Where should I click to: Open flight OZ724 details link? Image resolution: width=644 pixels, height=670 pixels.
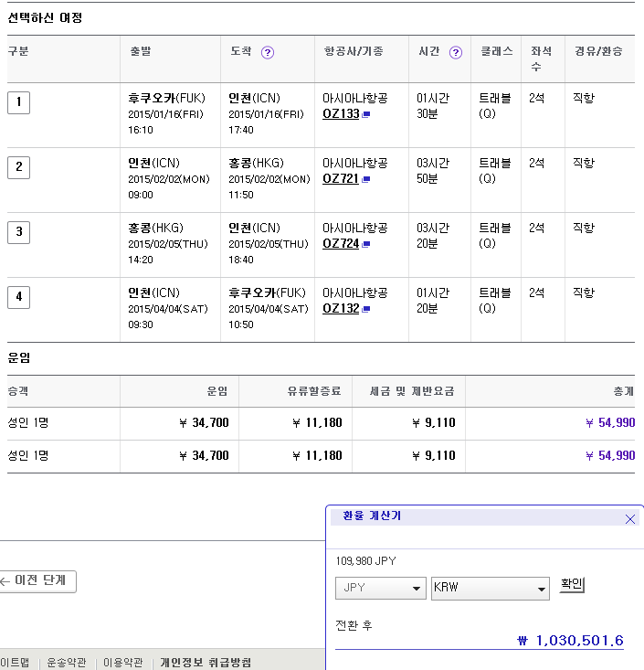click(x=341, y=244)
